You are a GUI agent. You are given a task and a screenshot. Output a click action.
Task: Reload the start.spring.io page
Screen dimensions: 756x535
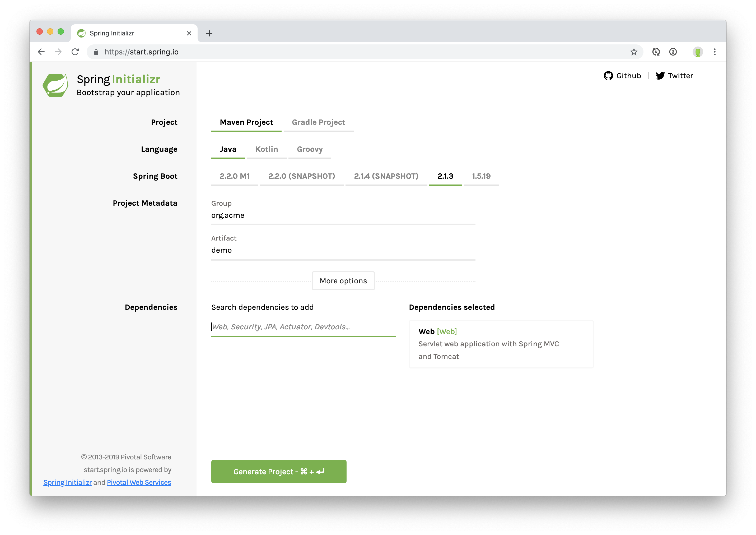(x=75, y=52)
